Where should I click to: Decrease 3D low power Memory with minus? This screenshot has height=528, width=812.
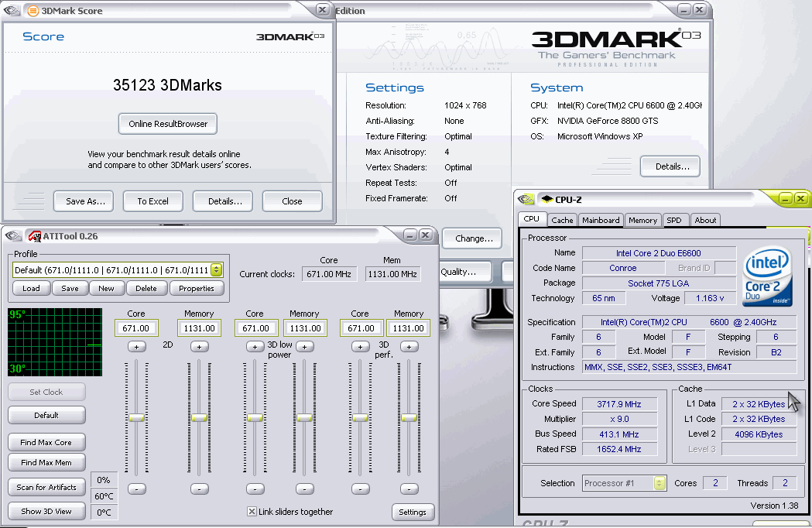[304, 489]
